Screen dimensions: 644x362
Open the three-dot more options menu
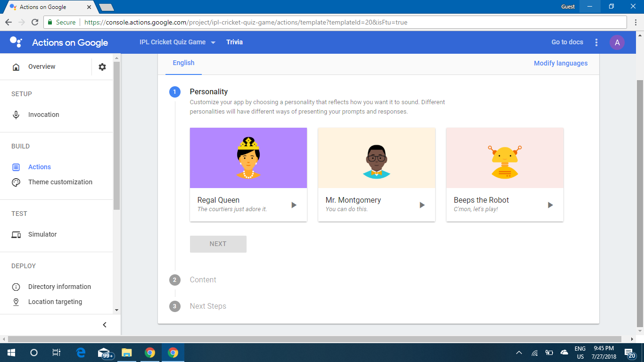coord(596,42)
